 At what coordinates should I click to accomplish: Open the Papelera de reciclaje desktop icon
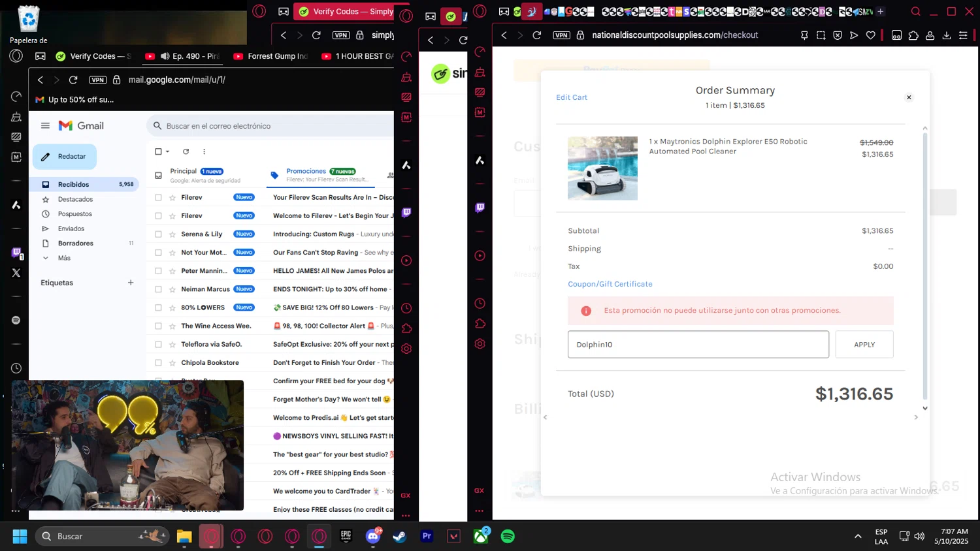29,25
